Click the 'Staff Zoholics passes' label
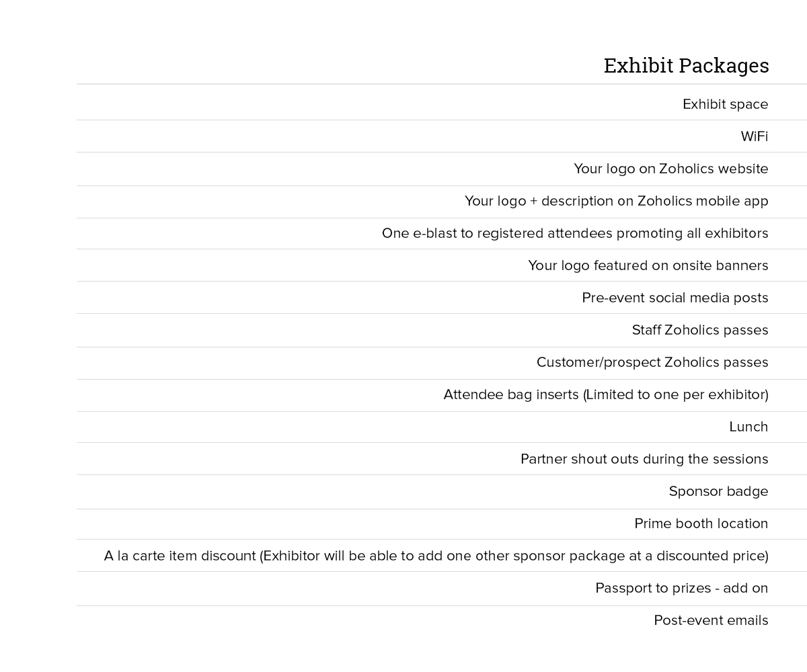Screen dimensions: 807x672 pos(699,330)
